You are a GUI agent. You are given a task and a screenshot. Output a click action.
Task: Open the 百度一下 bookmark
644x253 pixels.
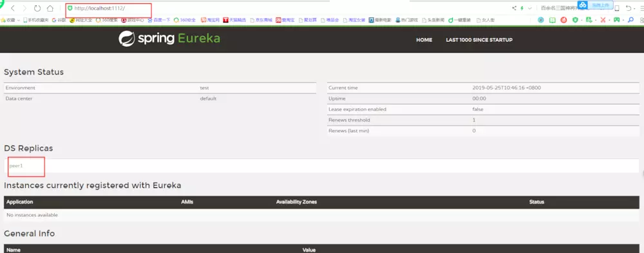point(159,20)
